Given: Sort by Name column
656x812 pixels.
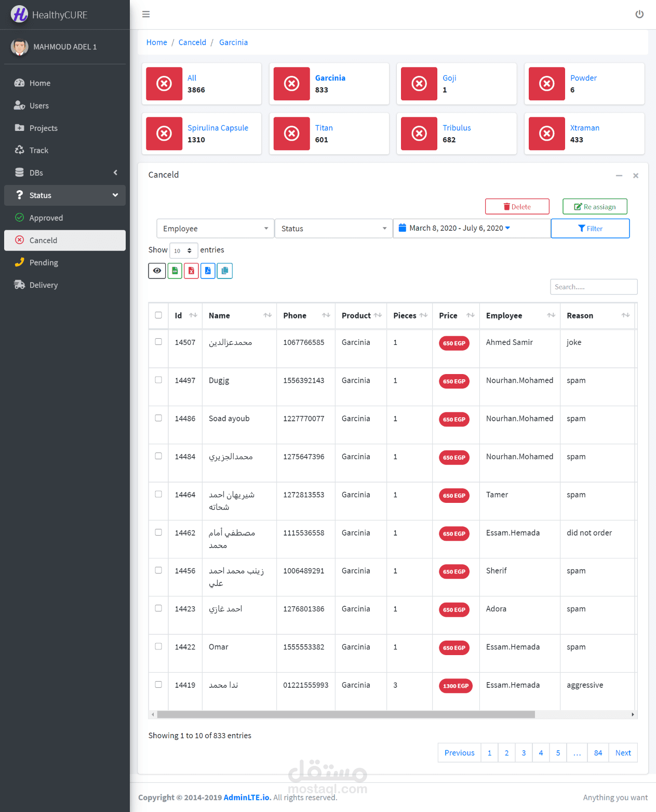Looking at the screenshot, I should coord(239,315).
